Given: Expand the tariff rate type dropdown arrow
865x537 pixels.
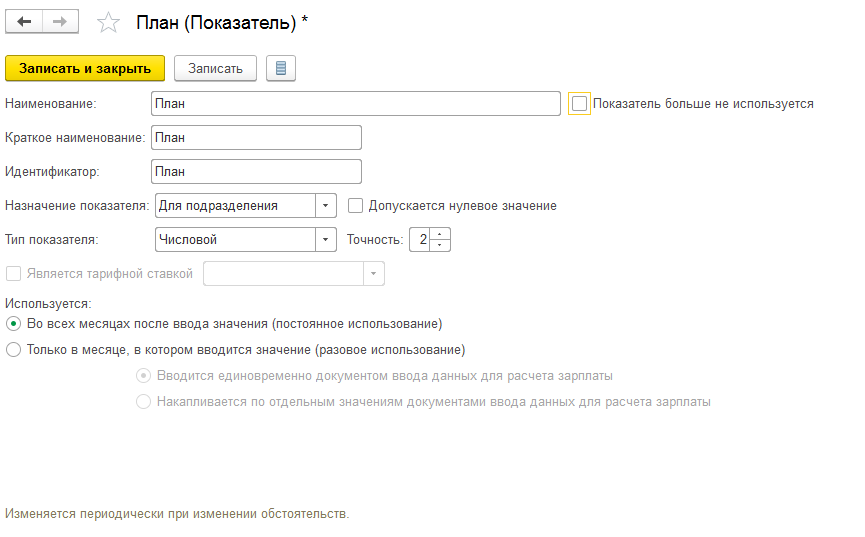Looking at the screenshot, I should coord(373,274).
